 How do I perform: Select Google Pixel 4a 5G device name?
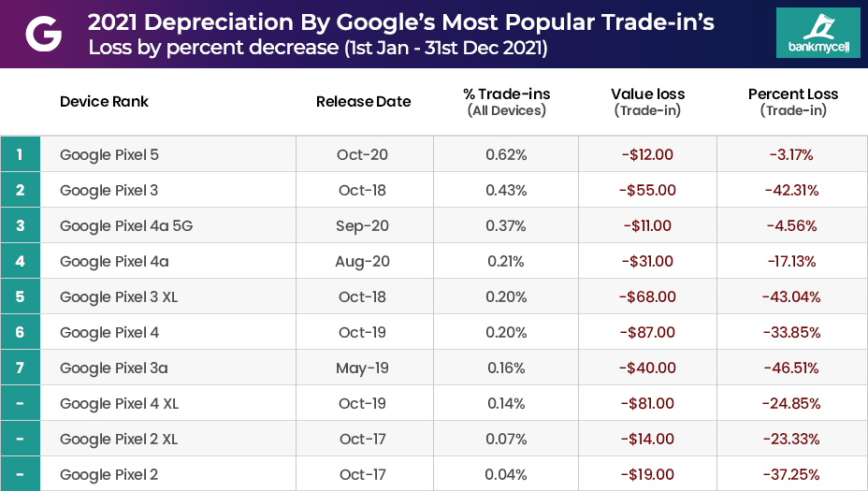[x=126, y=225]
